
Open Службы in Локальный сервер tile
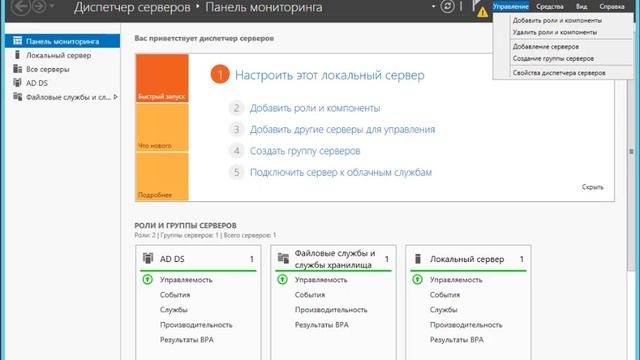point(444,310)
